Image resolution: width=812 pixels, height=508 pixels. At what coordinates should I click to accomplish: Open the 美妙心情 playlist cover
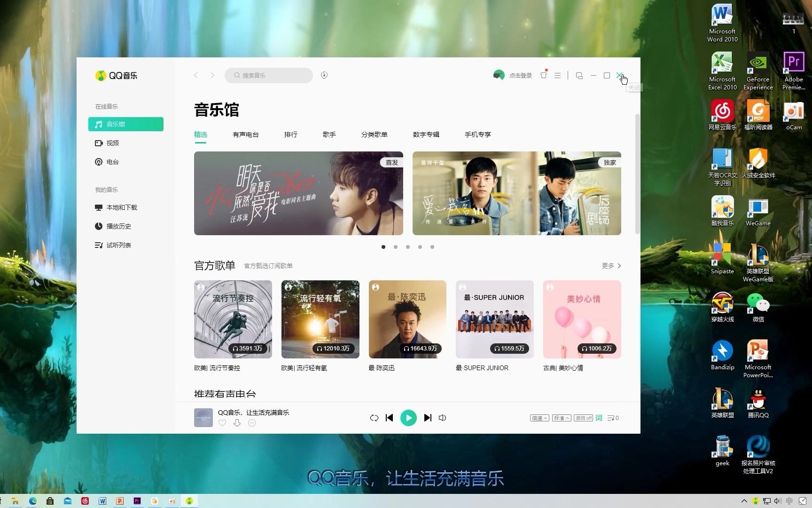[582, 319]
